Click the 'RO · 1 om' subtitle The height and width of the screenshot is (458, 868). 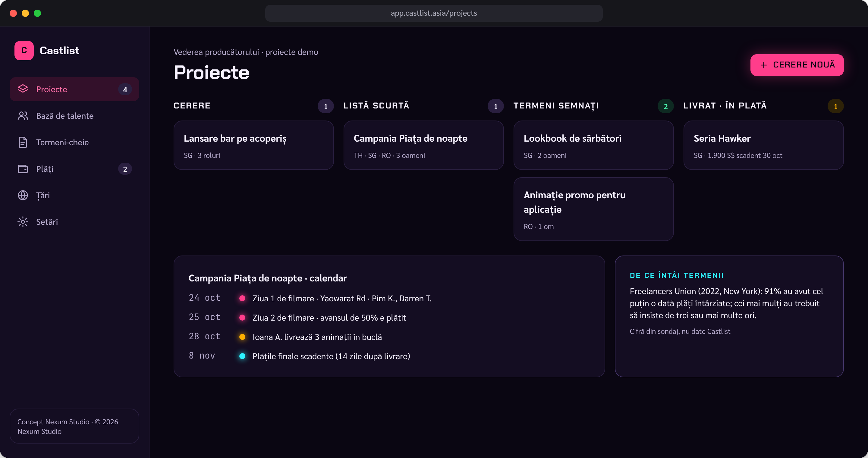click(x=539, y=226)
